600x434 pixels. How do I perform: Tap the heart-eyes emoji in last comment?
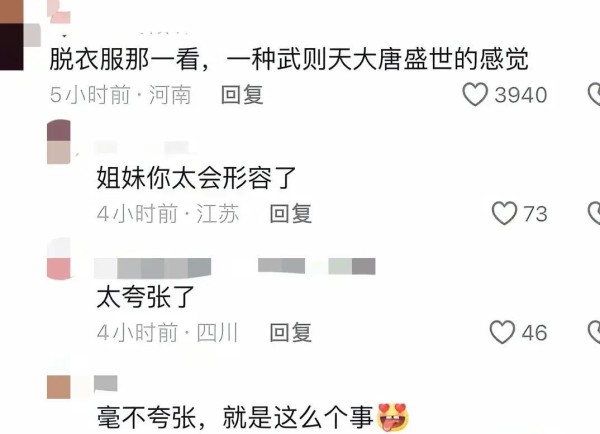(393, 417)
